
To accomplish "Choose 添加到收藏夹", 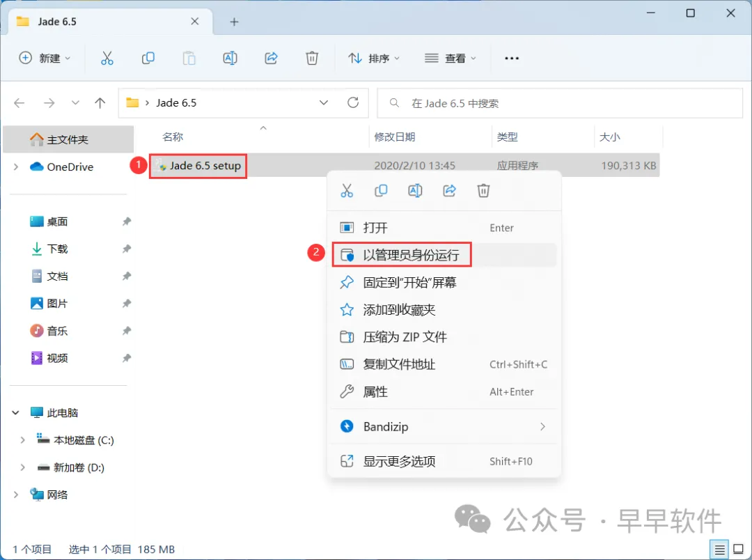I will pos(444,310).
